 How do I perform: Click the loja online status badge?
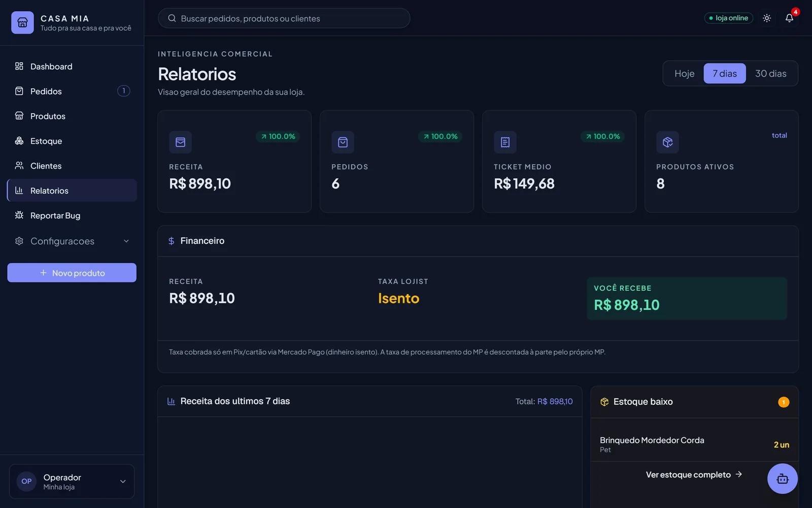pos(728,18)
